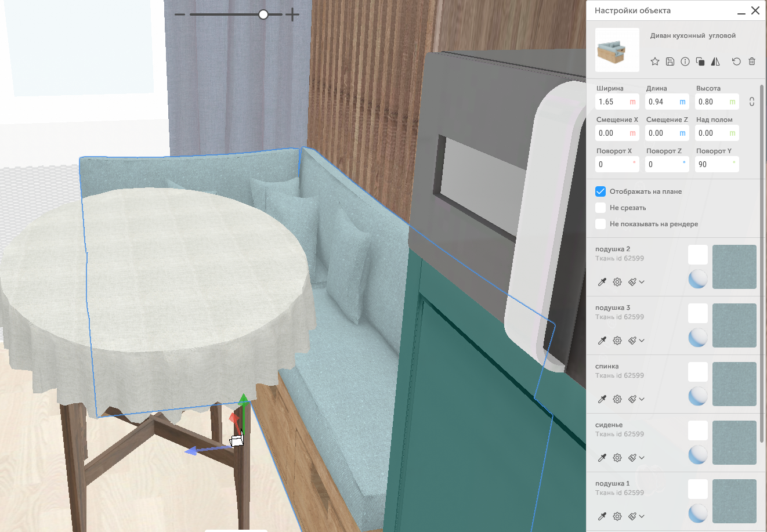Pick material with eyedropper for подушка 3
This screenshot has height=532, width=767.
click(x=602, y=341)
